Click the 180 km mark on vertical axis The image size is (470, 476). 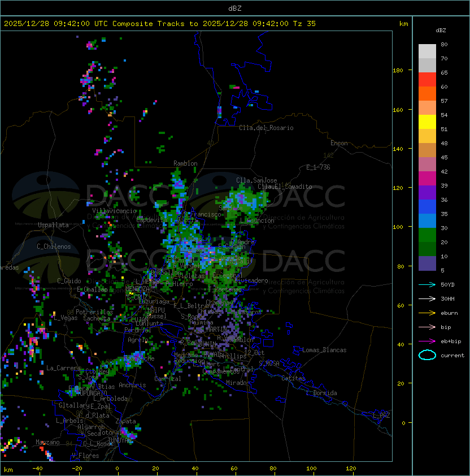pyautogui.click(x=398, y=71)
